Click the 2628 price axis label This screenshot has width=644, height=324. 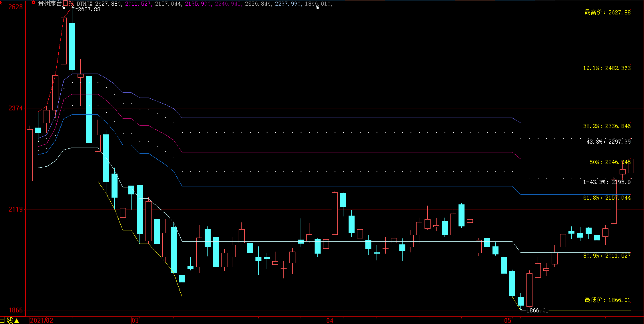(16, 7)
